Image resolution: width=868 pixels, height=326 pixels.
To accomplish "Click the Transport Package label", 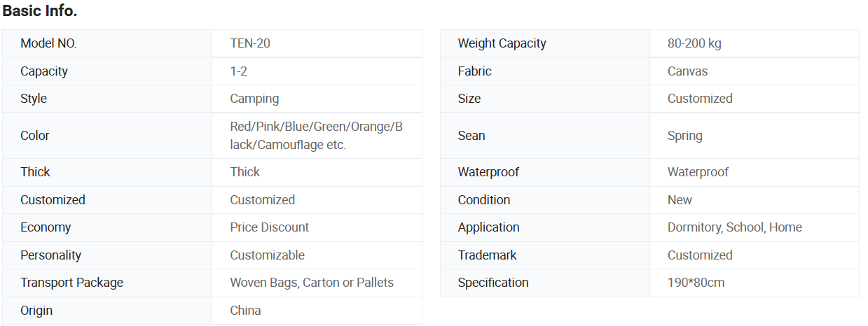I will pyautogui.click(x=71, y=283).
